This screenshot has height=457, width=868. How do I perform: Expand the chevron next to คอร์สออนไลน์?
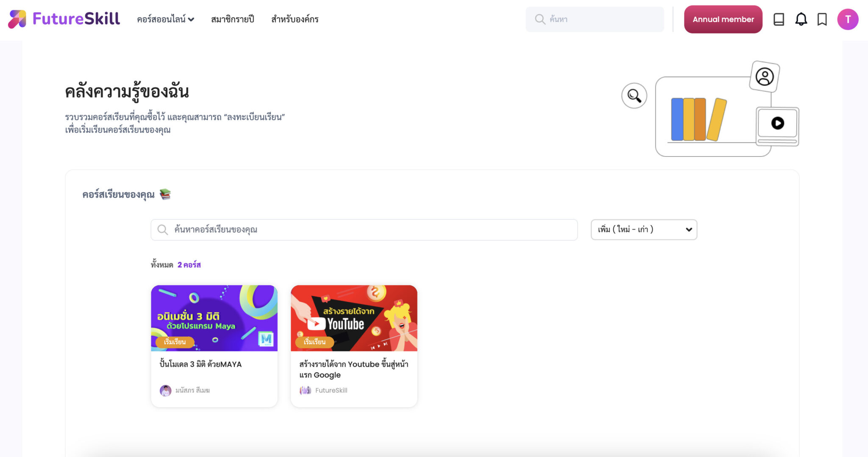click(x=191, y=20)
